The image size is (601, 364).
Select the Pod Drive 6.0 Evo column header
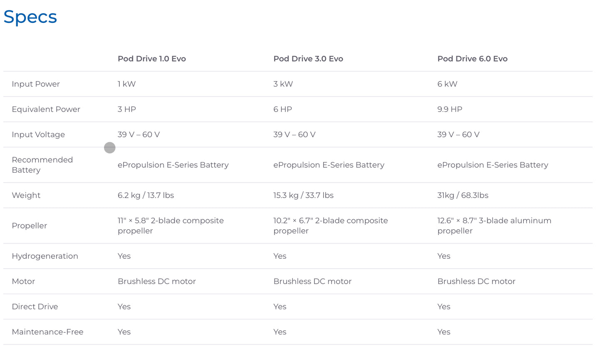click(472, 59)
